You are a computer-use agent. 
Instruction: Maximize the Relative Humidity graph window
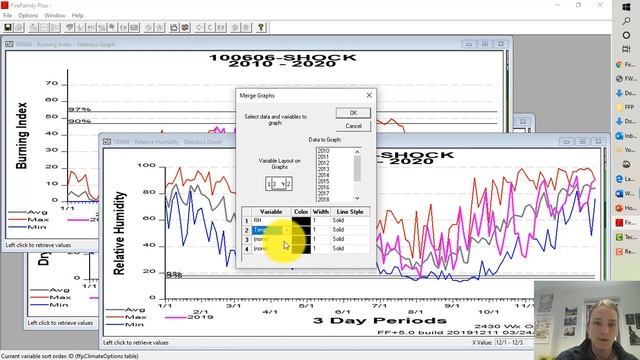tap(582, 141)
